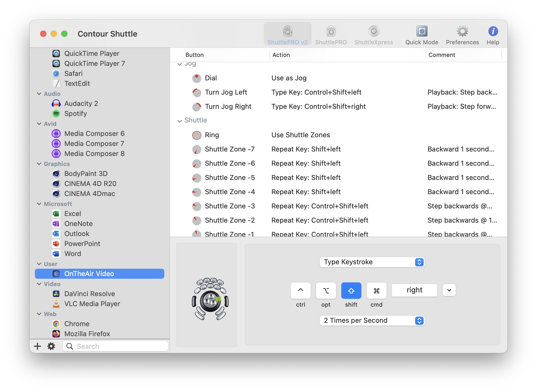Select CINEMA 4Dmac entry

click(x=99, y=194)
